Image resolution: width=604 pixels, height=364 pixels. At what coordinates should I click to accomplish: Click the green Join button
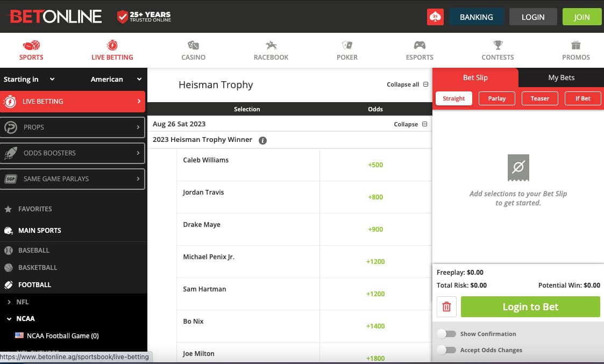pos(581,17)
